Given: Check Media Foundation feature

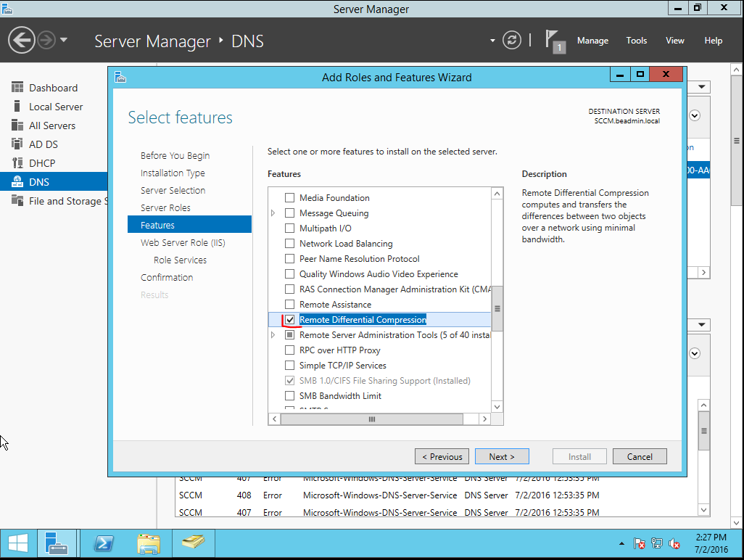Looking at the screenshot, I should click(x=289, y=197).
